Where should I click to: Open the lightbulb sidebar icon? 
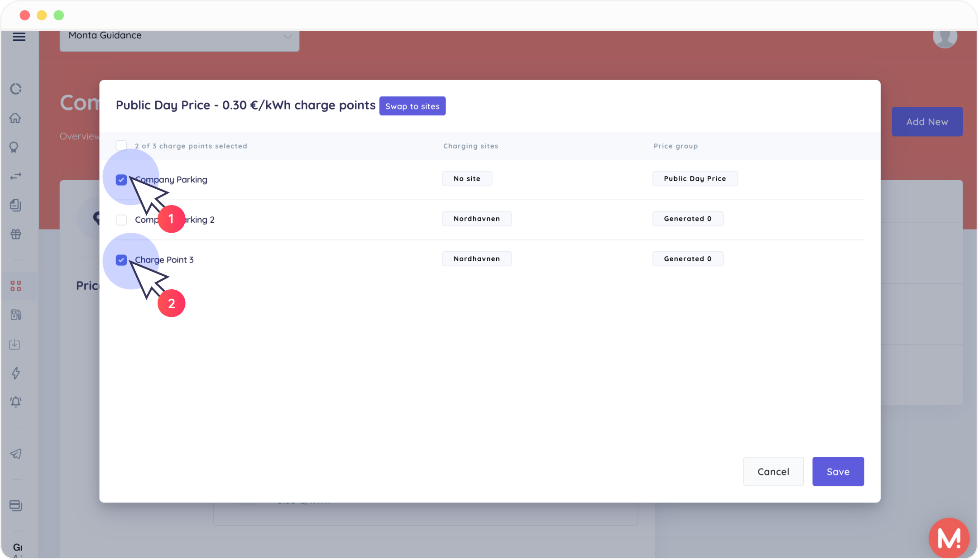(14, 147)
